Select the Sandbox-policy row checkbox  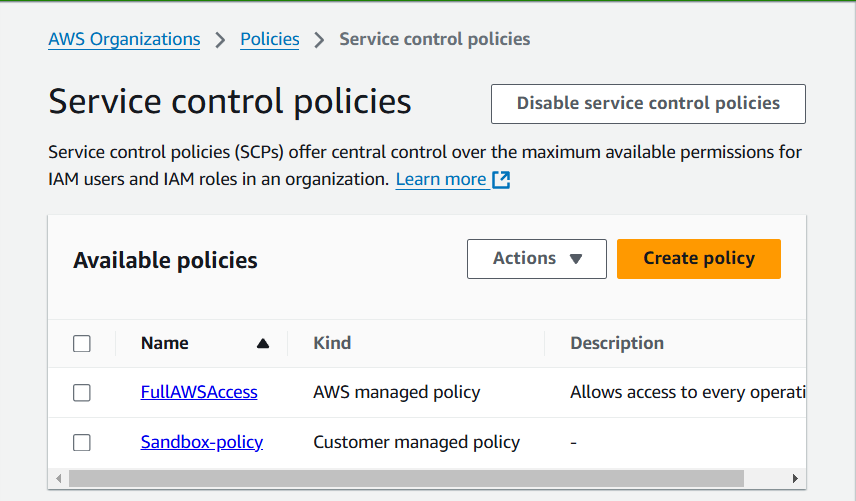pyautogui.click(x=82, y=443)
